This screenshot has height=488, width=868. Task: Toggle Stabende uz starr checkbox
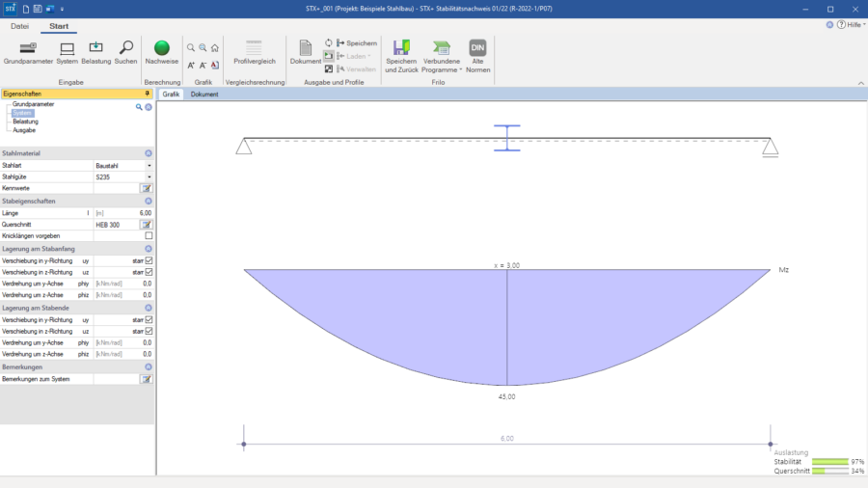pyautogui.click(x=149, y=331)
